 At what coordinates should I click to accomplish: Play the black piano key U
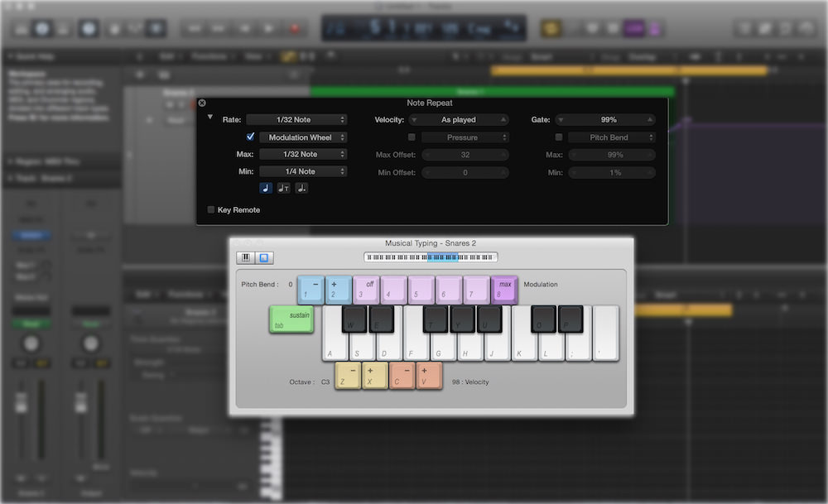489,319
